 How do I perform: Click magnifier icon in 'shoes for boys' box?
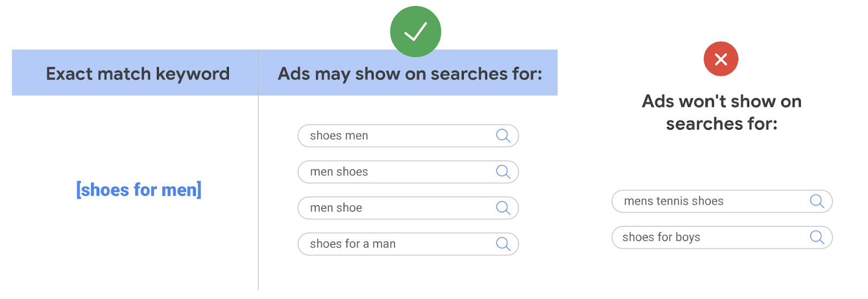coord(817,237)
